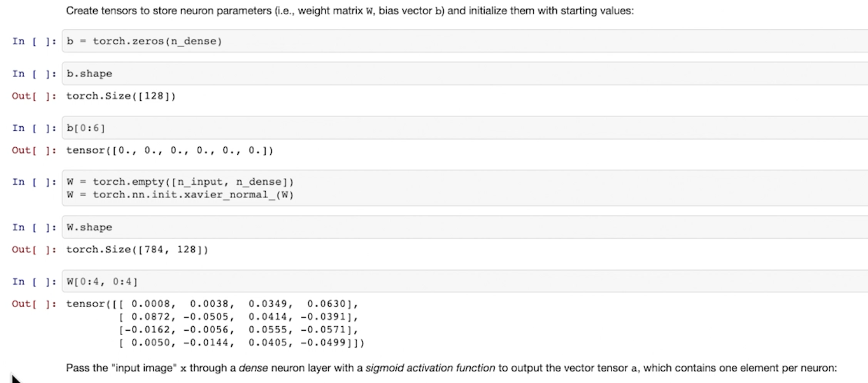Image resolution: width=868 pixels, height=383 pixels.
Task: Click the torch.Size([128]) output text
Action: click(121, 96)
